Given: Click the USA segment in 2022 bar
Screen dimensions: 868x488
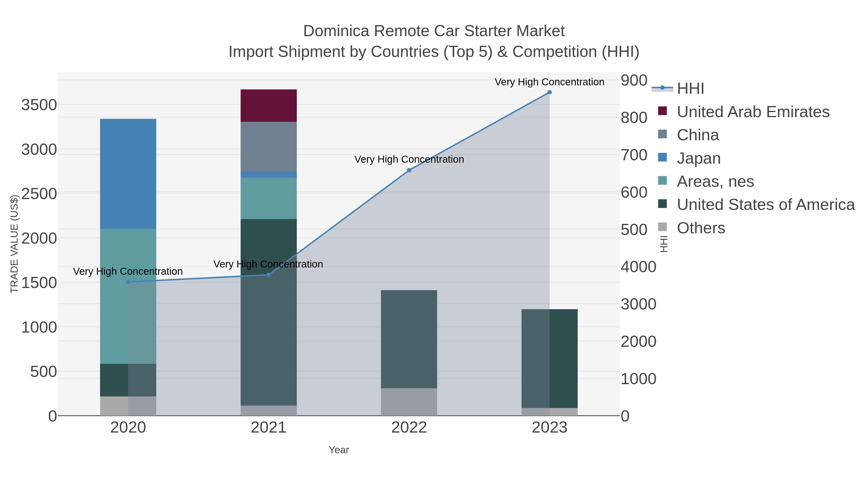Looking at the screenshot, I should coord(409,339).
